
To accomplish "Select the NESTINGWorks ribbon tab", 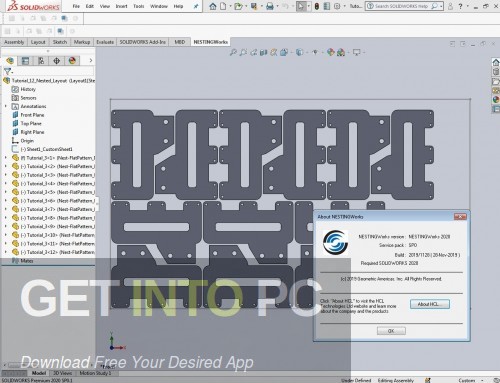I will tap(210, 42).
